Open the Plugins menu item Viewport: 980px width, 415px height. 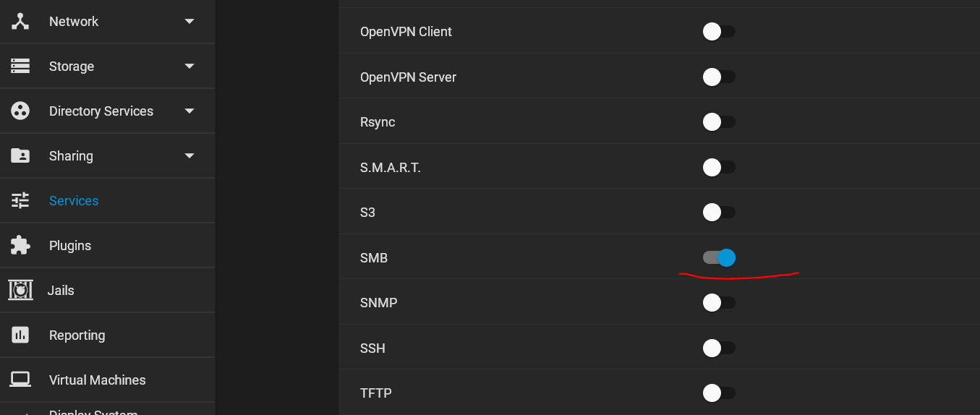[x=70, y=246]
